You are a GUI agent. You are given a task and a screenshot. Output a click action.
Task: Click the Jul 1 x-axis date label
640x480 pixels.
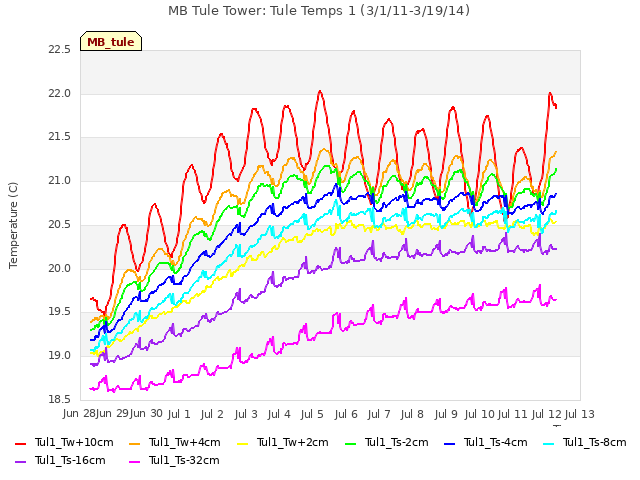coord(179,414)
